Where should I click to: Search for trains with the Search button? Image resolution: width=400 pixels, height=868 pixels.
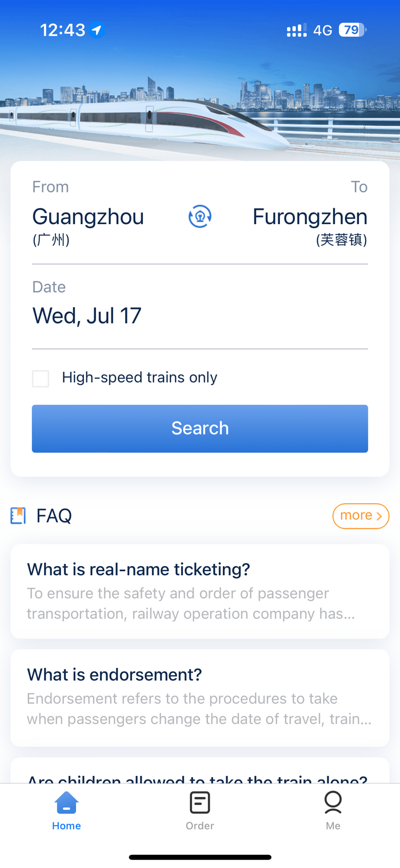200,429
